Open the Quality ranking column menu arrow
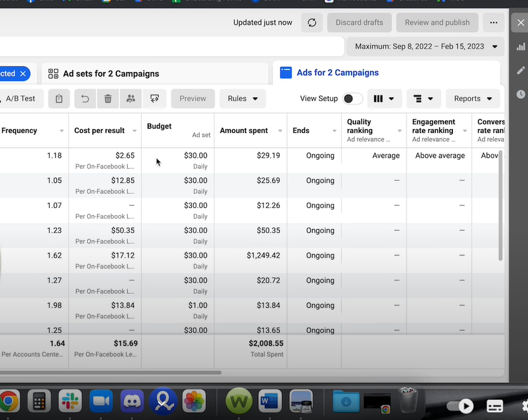The image size is (528, 420). click(399, 130)
